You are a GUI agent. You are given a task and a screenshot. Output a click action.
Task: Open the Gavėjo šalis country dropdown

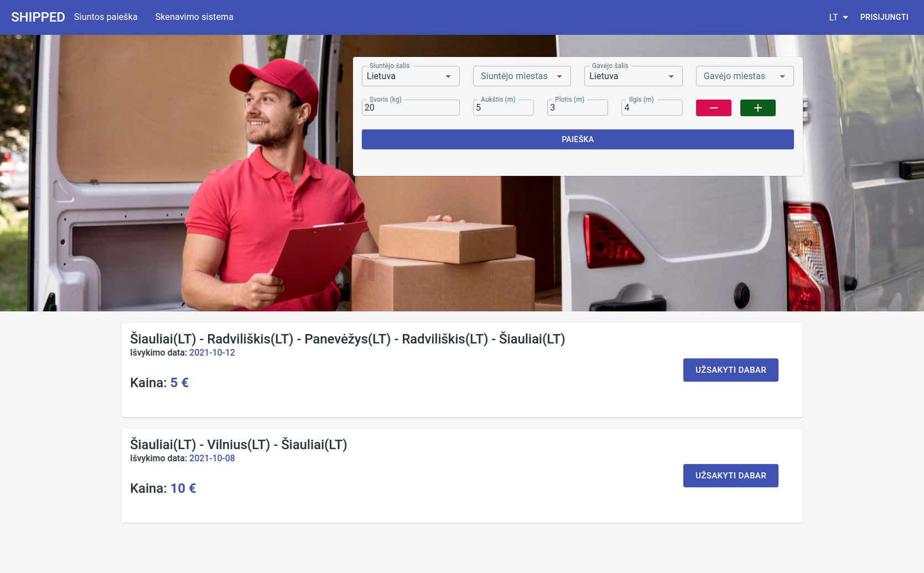(x=632, y=76)
